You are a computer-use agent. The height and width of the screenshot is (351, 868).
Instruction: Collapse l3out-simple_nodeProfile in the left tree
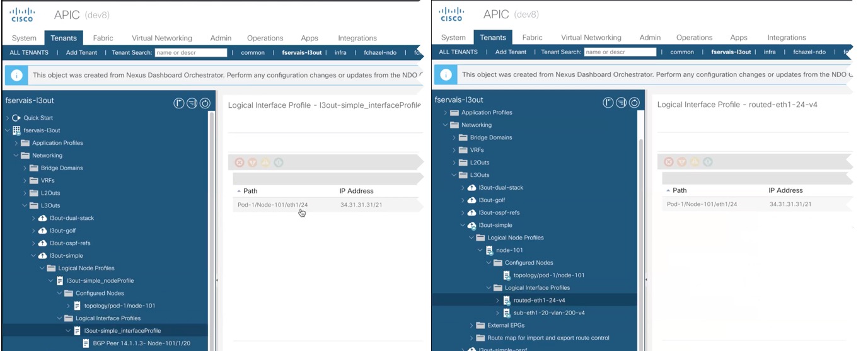[x=52, y=280]
